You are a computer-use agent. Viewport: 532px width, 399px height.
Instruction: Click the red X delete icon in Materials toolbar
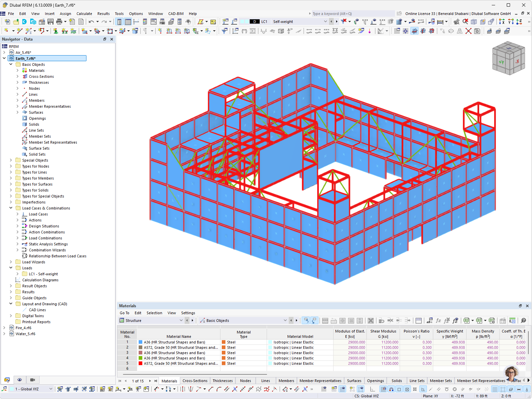point(371,321)
